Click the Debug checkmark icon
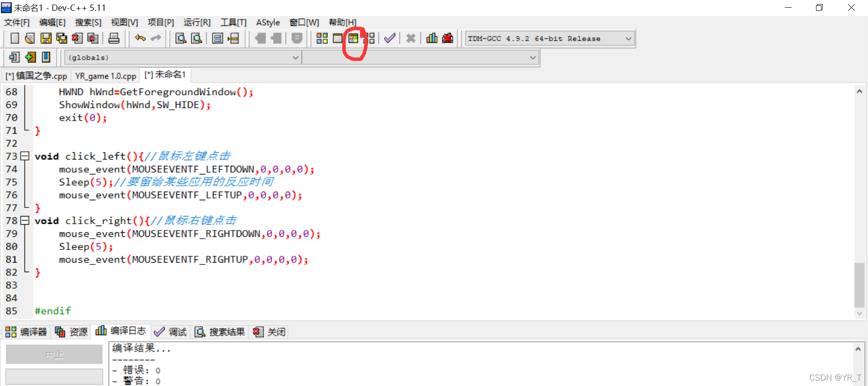Screen dimensions: 868x386 point(390,38)
